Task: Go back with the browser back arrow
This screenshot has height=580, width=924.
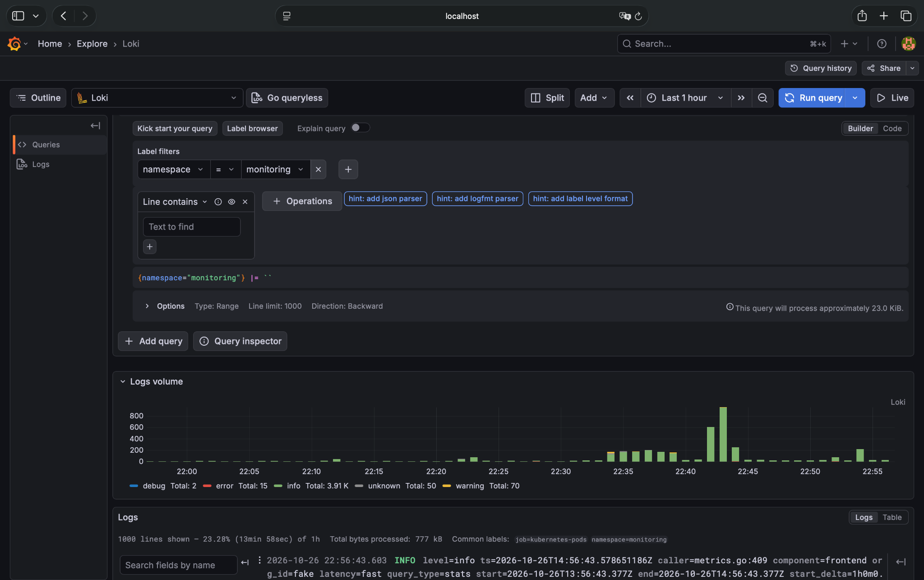Action: 64,16
